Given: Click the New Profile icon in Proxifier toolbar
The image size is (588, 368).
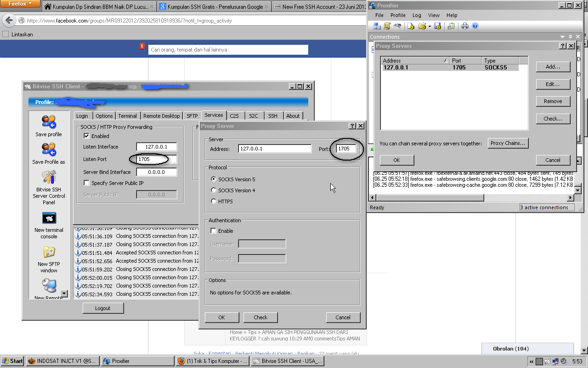Looking at the screenshot, I should pos(411,26).
